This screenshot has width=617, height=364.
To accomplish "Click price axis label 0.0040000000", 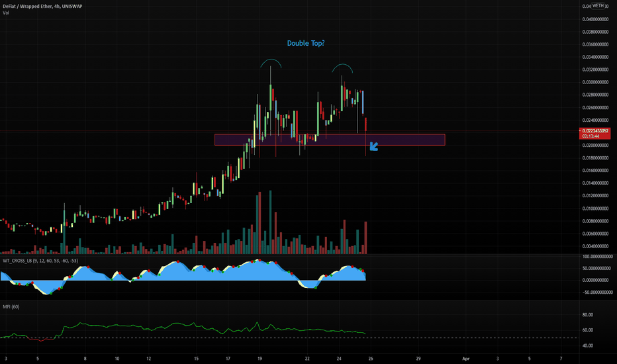I will tap(595, 246).
